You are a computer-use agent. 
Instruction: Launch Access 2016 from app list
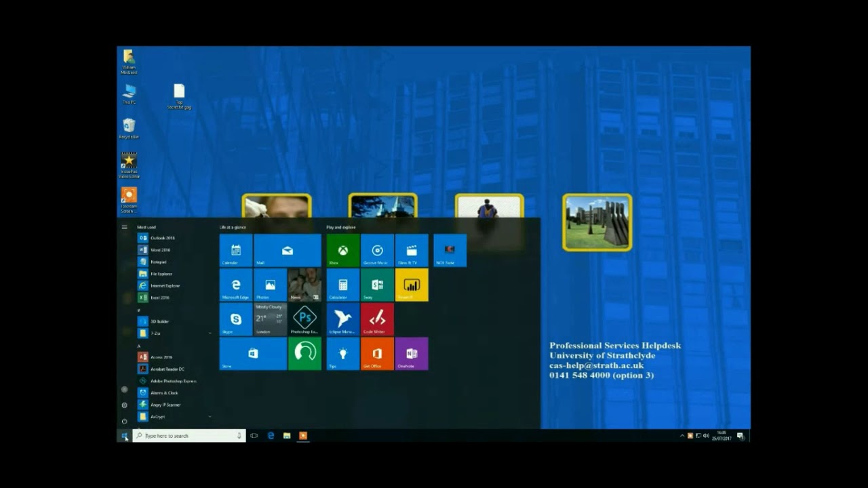[x=174, y=357]
